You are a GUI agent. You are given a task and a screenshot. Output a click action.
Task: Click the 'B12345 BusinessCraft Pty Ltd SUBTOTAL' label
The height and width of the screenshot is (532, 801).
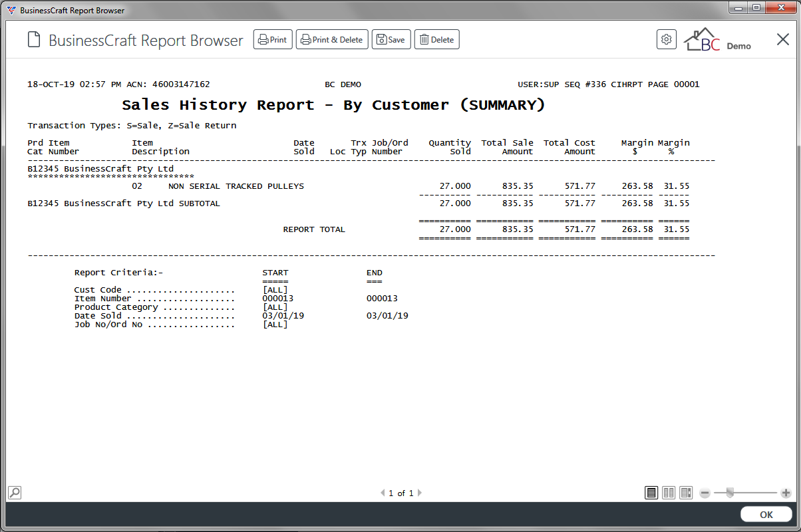pos(124,203)
